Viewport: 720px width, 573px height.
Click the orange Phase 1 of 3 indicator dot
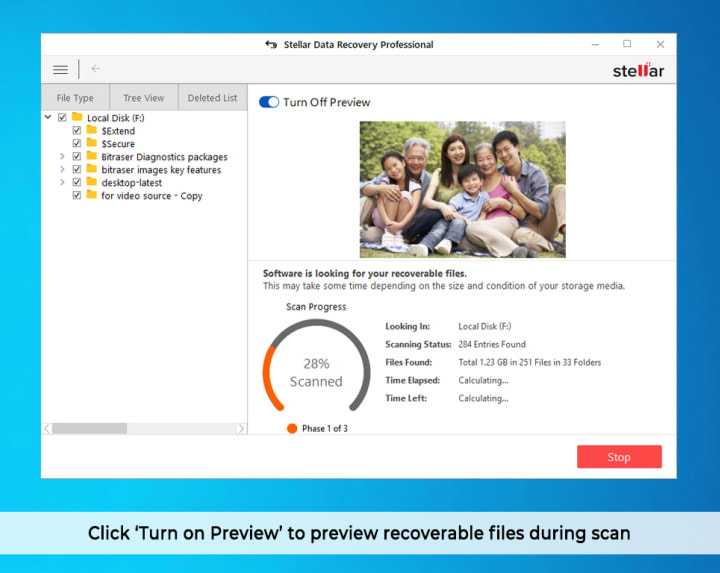click(x=291, y=428)
